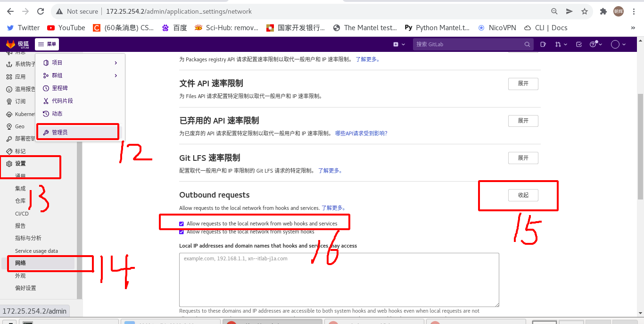Open the NicoVPN bookmark
Viewport: 644px width, 324px height.
(497, 28)
